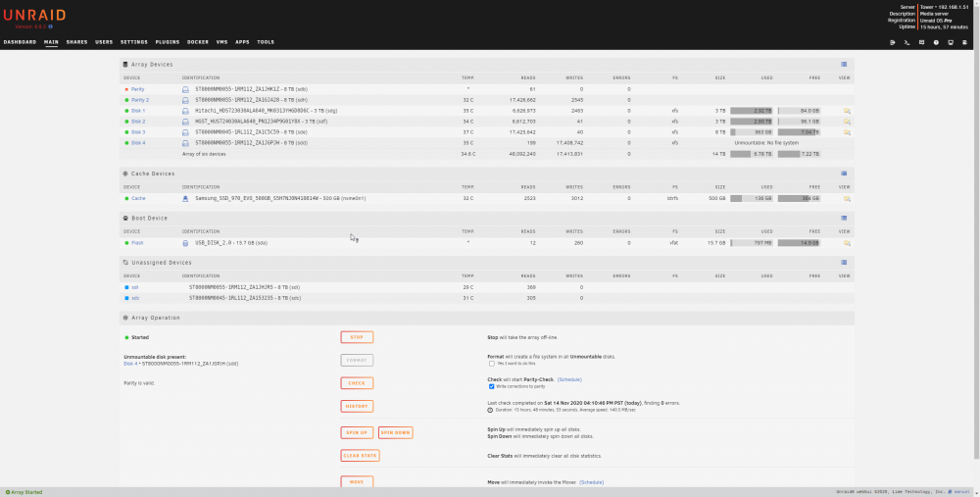Open the Parity device link

click(137, 89)
